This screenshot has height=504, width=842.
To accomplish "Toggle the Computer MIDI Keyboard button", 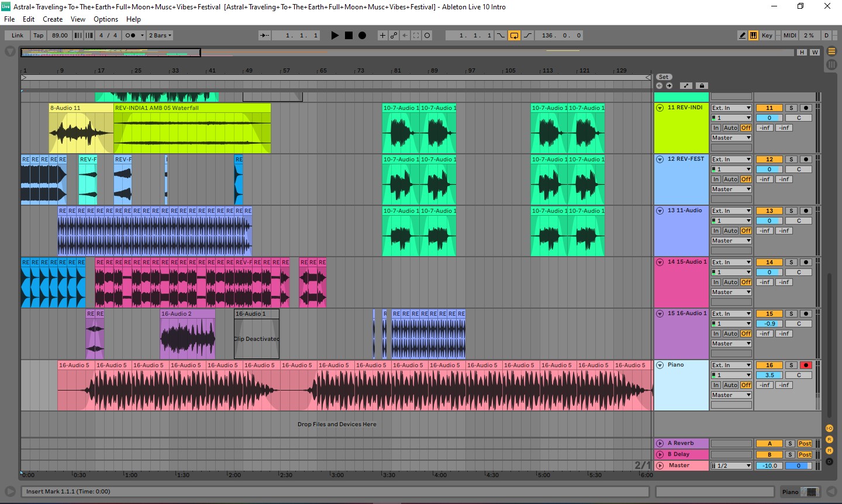I will pos(753,36).
